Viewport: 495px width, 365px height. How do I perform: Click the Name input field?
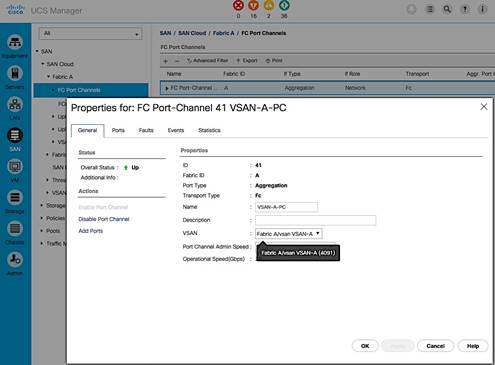pyautogui.click(x=286, y=207)
